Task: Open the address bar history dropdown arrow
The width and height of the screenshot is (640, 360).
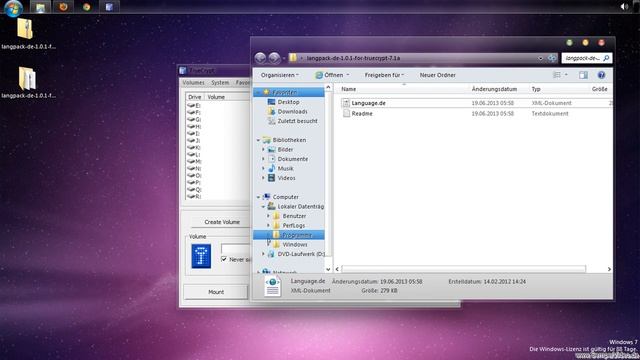Action: point(540,58)
